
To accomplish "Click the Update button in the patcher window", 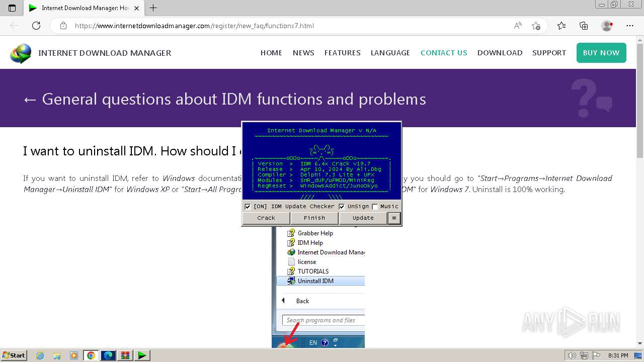I will (x=363, y=218).
